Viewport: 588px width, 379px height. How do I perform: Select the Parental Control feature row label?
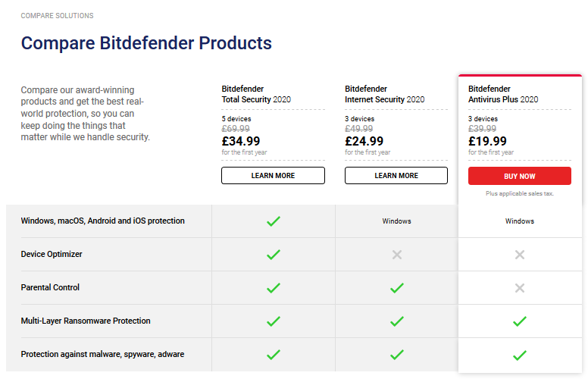pos(50,288)
